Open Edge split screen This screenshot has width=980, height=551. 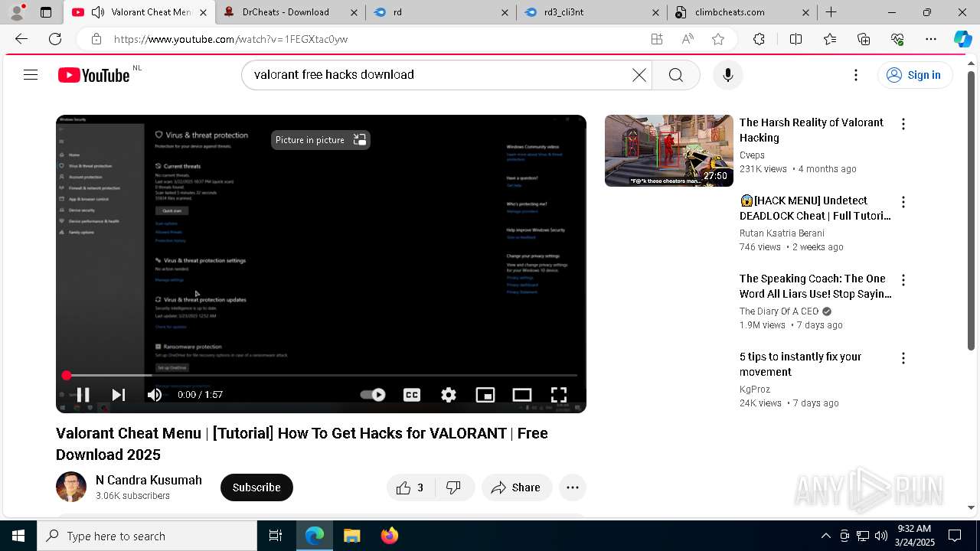tap(795, 39)
